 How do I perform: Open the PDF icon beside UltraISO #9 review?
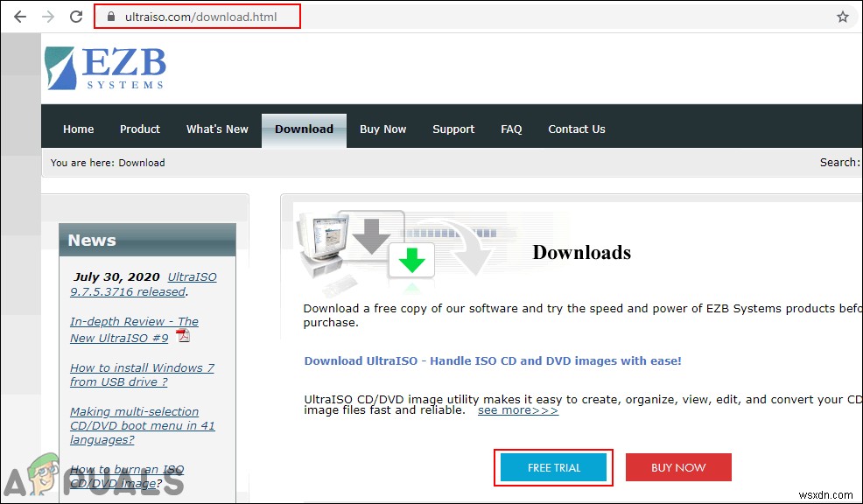[183, 336]
